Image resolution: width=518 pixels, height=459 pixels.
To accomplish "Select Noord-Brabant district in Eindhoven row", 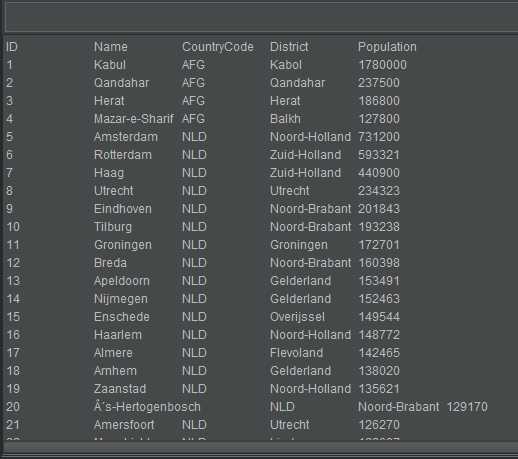I will coord(310,209).
